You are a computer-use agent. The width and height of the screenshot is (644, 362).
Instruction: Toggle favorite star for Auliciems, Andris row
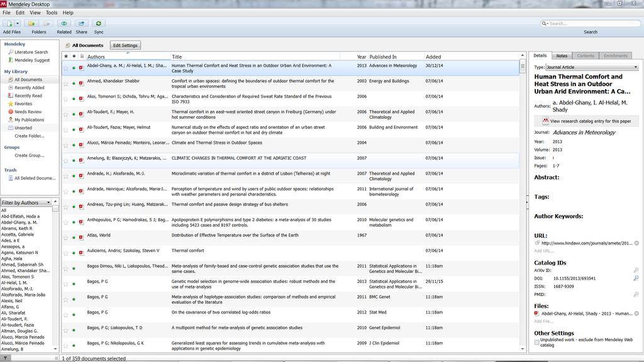click(x=66, y=253)
